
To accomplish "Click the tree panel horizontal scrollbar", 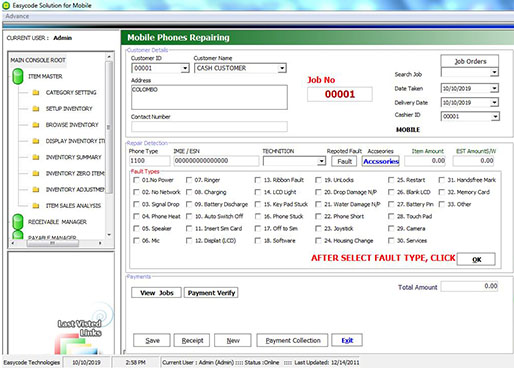I will point(53,243).
